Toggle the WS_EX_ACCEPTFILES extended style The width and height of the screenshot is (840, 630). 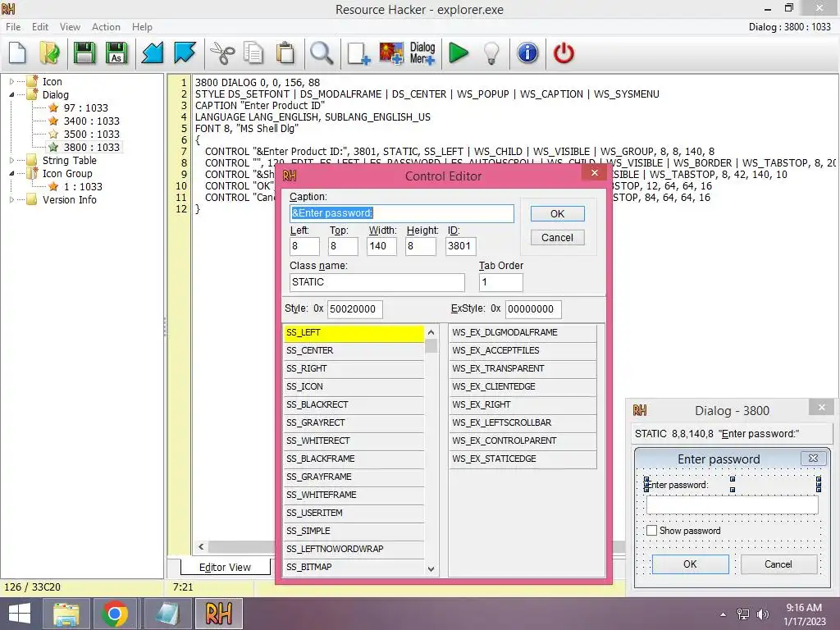523,350
